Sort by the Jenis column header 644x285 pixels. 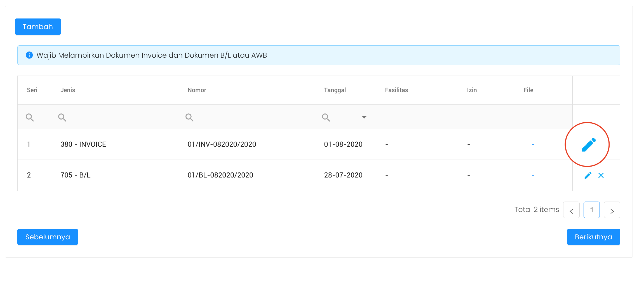68,90
